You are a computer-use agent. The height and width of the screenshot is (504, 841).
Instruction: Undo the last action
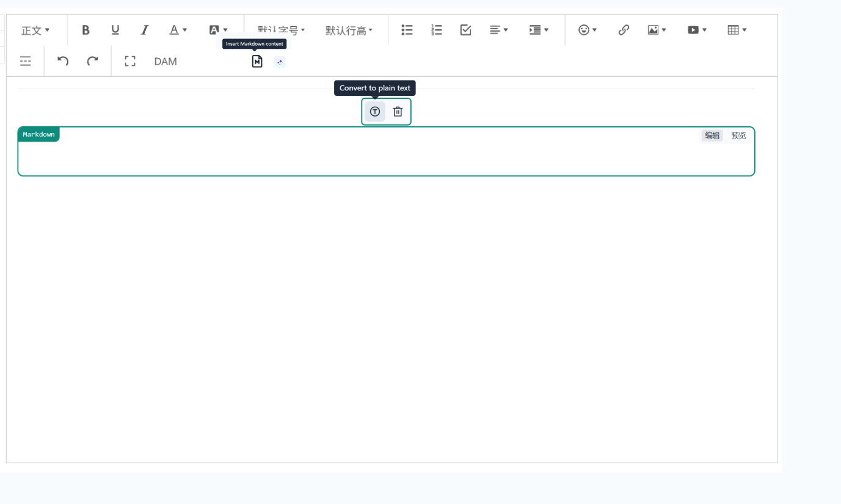[63, 61]
